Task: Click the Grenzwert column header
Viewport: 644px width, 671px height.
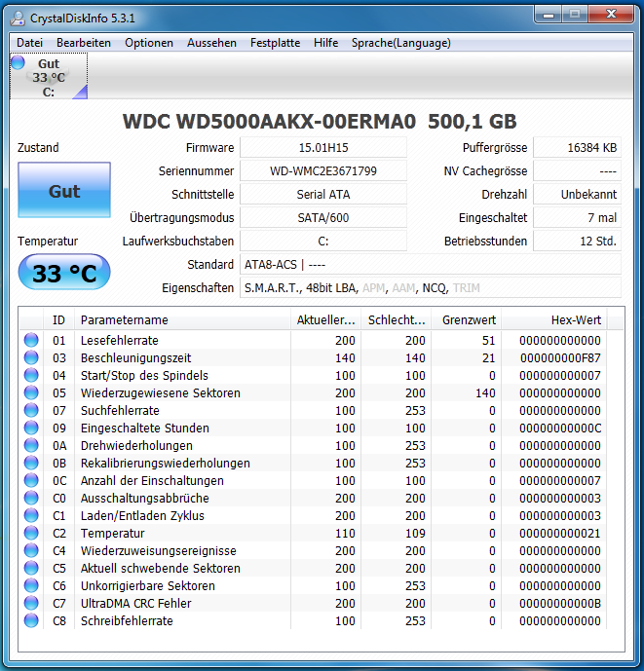Action: (x=467, y=320)
